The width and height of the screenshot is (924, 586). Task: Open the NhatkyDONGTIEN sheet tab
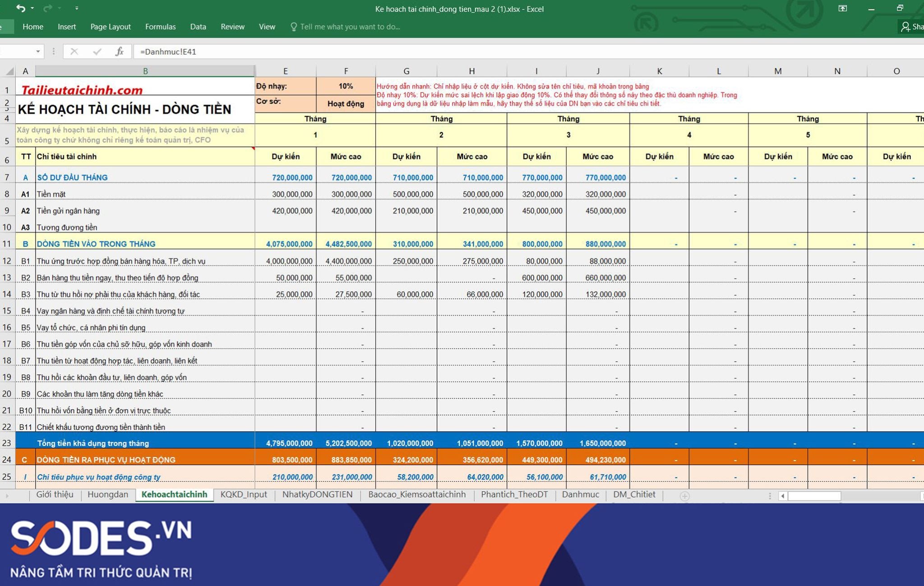(317, 494)
